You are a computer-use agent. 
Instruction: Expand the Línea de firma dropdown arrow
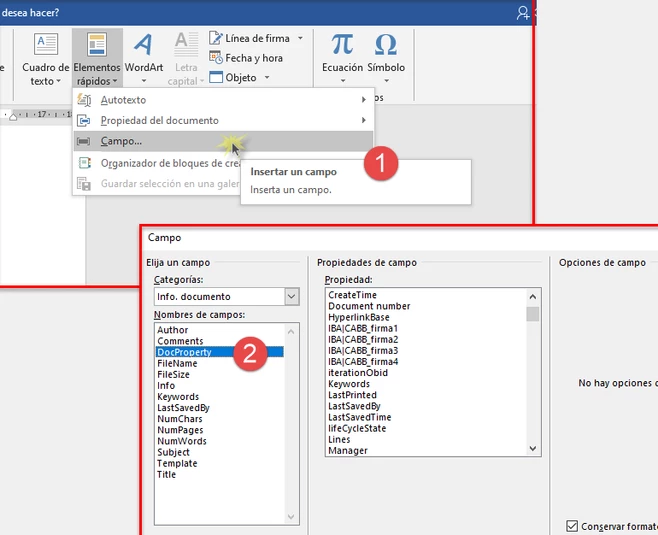coord(300,38)
